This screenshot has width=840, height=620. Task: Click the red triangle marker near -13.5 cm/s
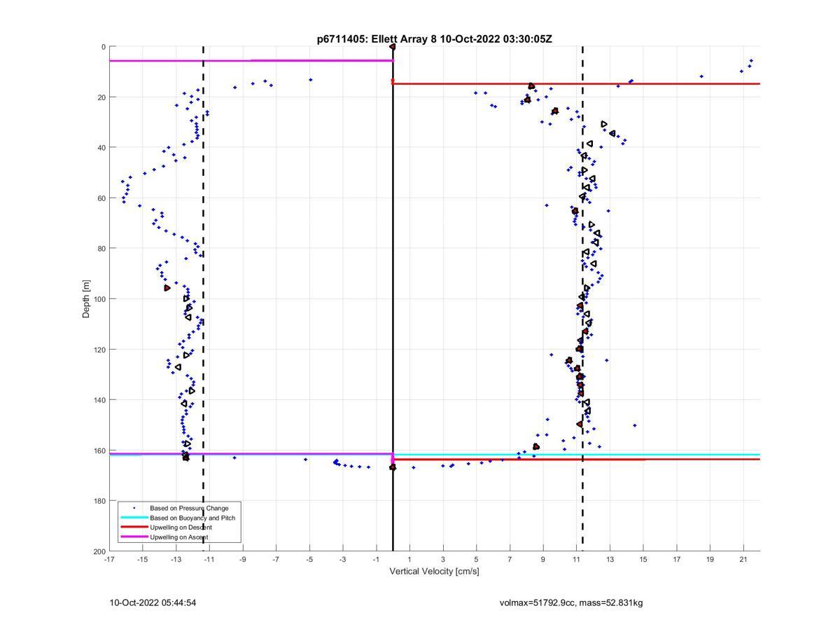pyautogui.click(x=167, y=288)
